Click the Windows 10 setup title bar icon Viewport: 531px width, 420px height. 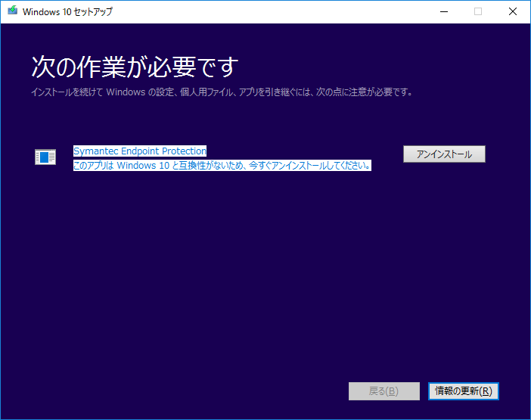pos(13,11)
